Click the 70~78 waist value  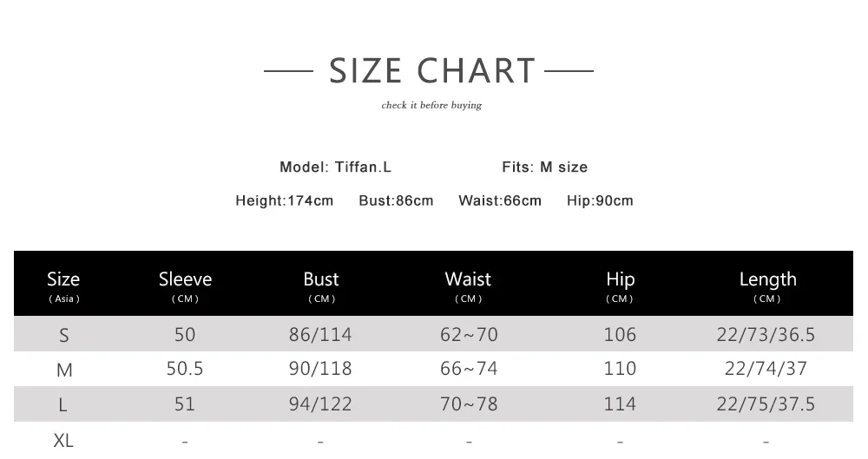point(469,404)
